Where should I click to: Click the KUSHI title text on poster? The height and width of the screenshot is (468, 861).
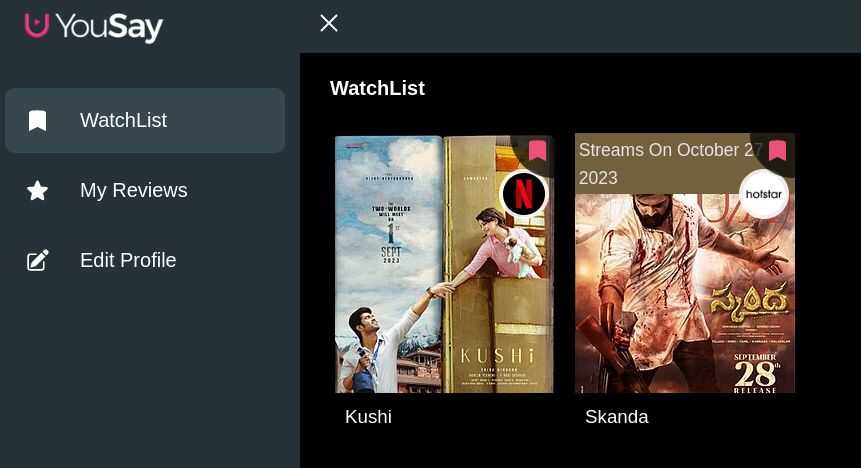tap(497, 355)
